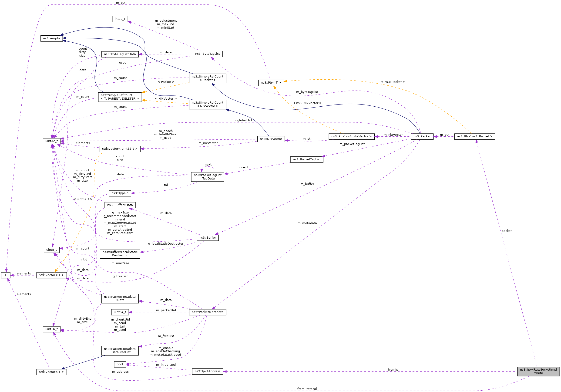Open the std::vector< uint32_t > node

pyautogui.click(x=120, y=149)
